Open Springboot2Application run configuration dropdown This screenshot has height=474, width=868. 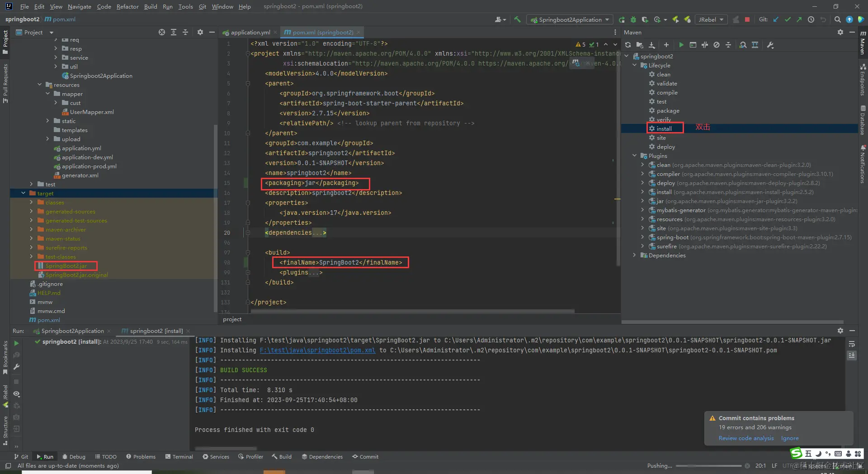pos(571,19)
